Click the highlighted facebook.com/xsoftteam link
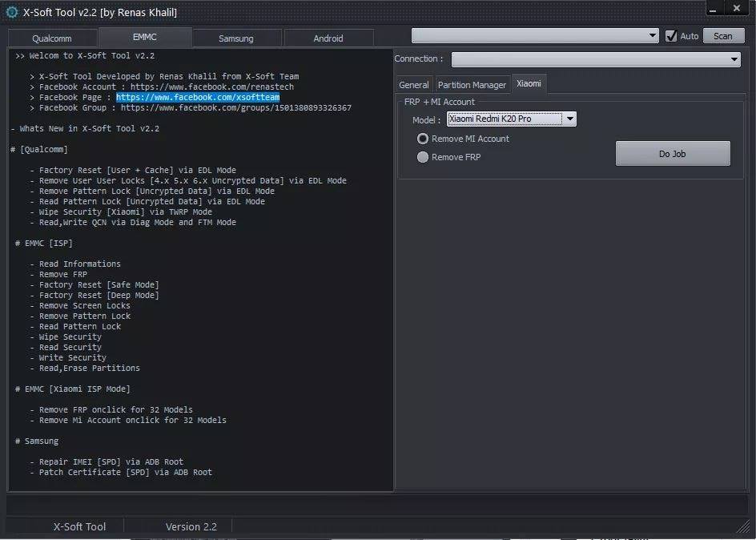The height and width of the screenshot is (540, 756). point(198,98)
